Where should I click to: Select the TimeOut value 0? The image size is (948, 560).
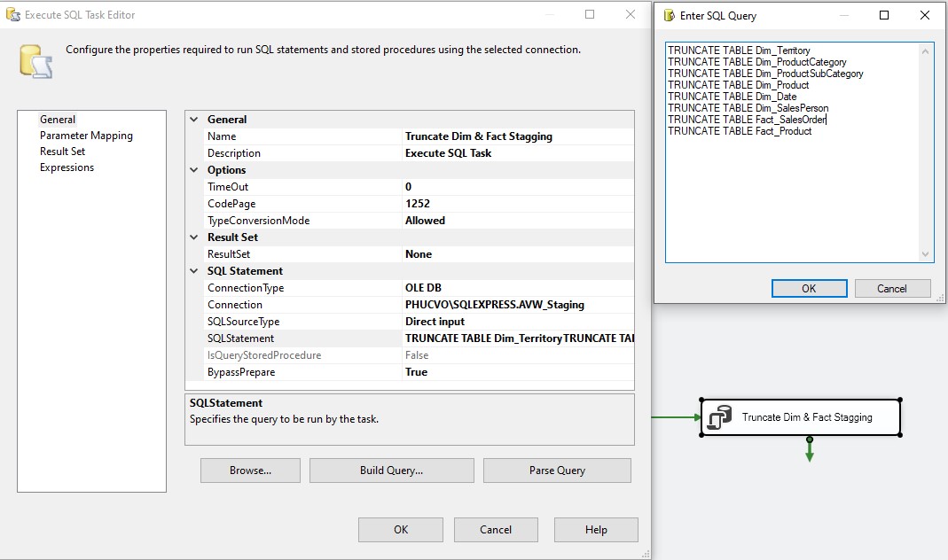[519, 187]
